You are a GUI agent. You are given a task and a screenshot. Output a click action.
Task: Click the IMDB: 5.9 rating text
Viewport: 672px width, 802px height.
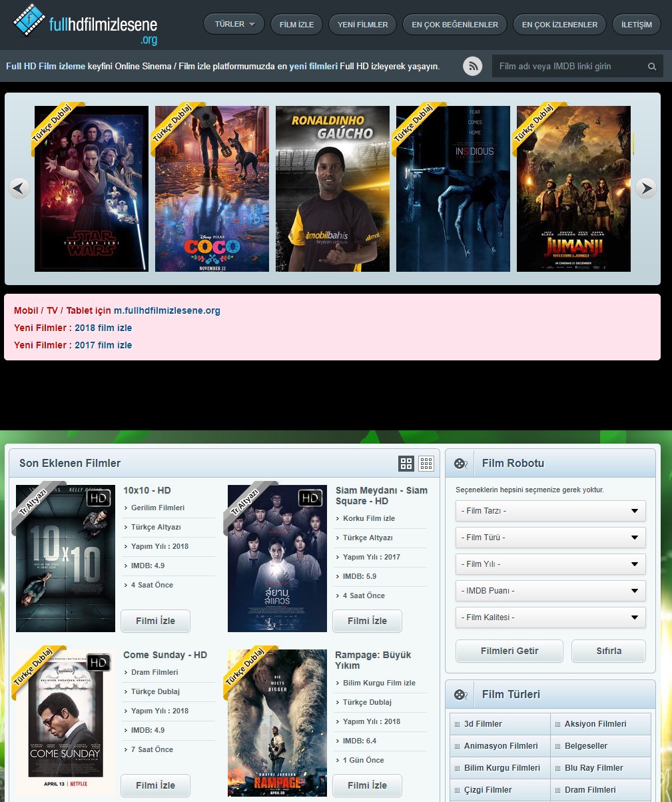click(360, 576)
